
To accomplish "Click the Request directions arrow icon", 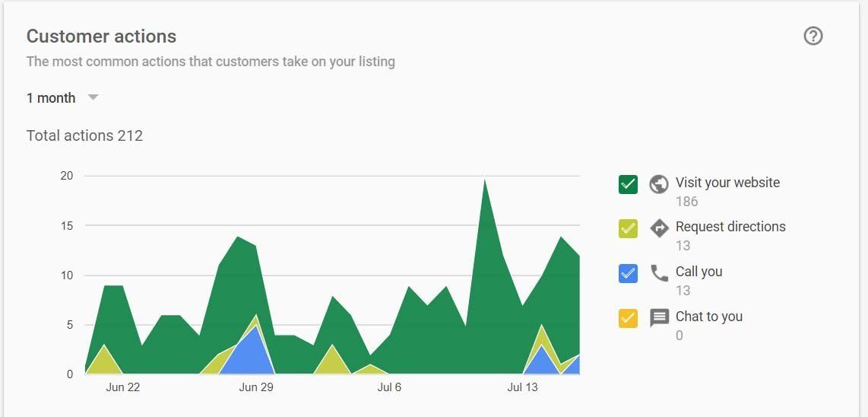I will pos(659,228).
